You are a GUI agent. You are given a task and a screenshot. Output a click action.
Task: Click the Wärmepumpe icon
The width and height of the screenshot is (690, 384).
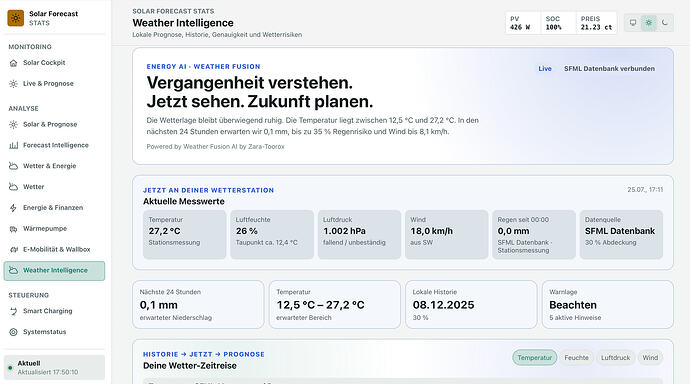(x=14, y=229)
